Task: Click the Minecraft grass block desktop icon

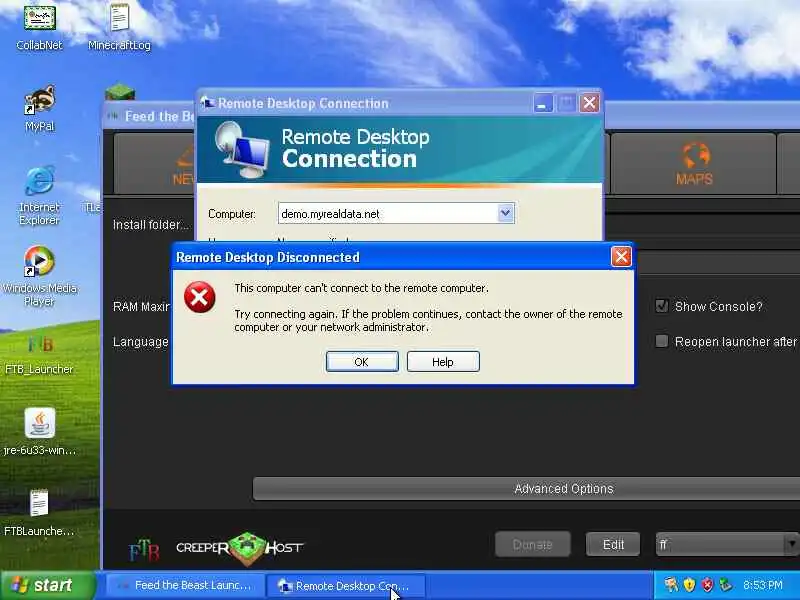Action: click(120, 92)
